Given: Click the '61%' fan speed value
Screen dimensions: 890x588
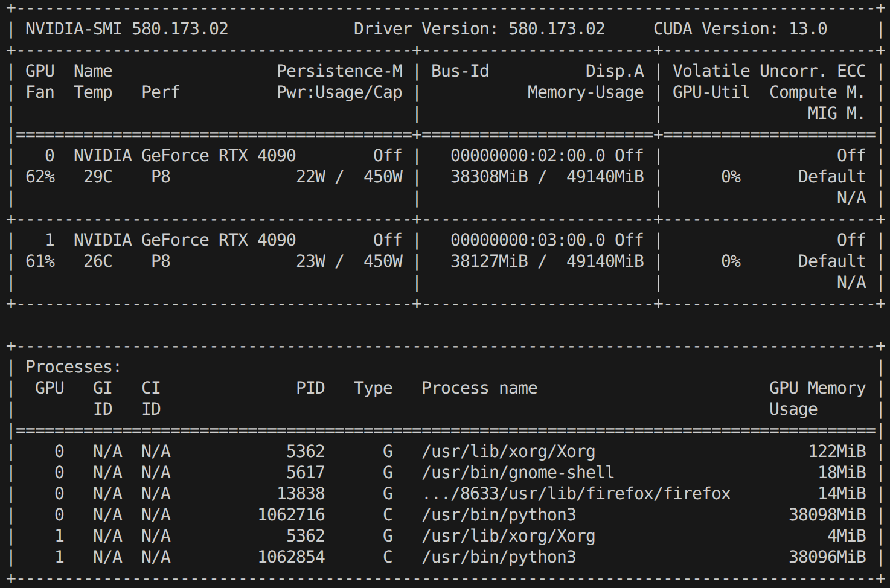Looking at the screenshot, I should coord(40,261).
